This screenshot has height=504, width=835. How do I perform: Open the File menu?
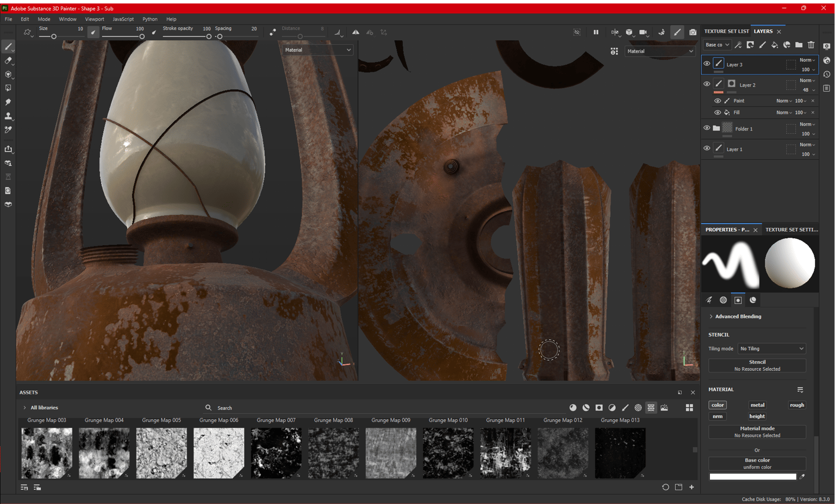coord(8,19)
